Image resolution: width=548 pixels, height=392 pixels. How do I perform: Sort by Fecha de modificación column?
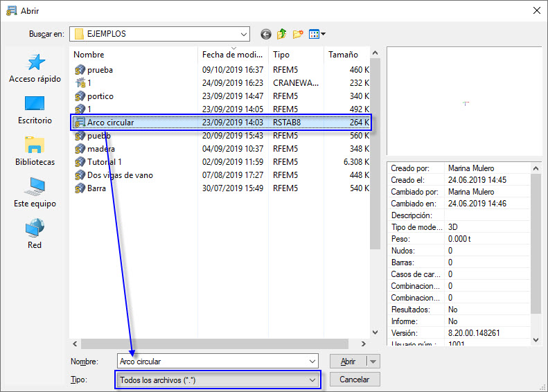click(233, 55)
